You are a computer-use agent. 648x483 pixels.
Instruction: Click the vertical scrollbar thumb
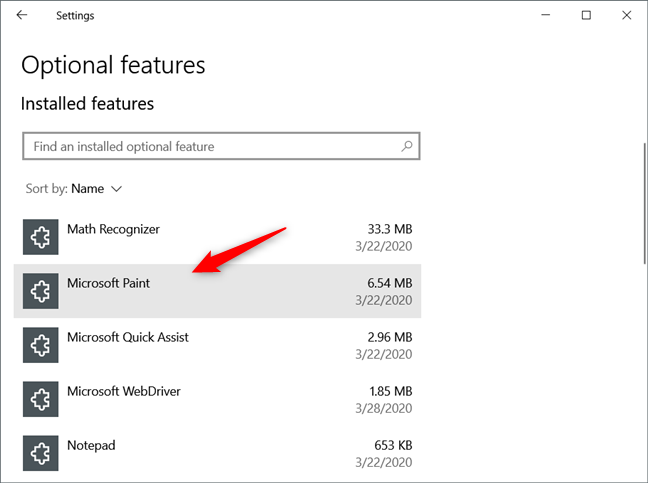tap(645, 203)
